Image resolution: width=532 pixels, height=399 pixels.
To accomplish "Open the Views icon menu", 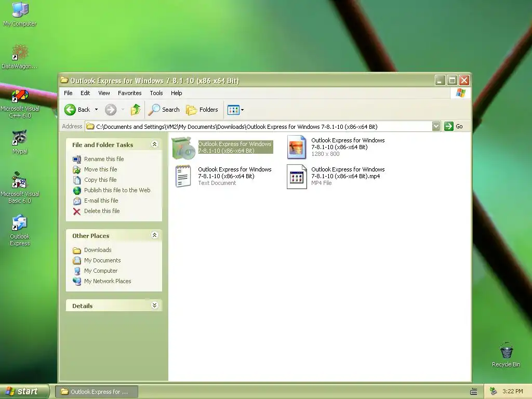I will click(x=233, y=110).
